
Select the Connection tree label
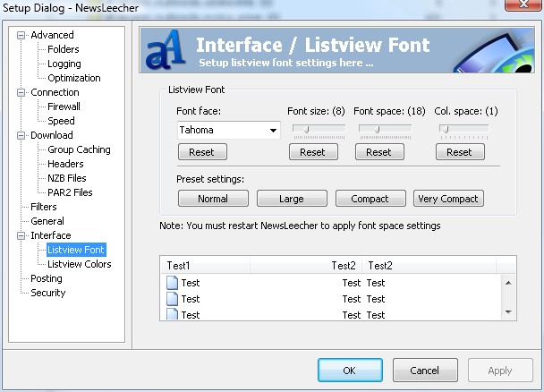55,92
